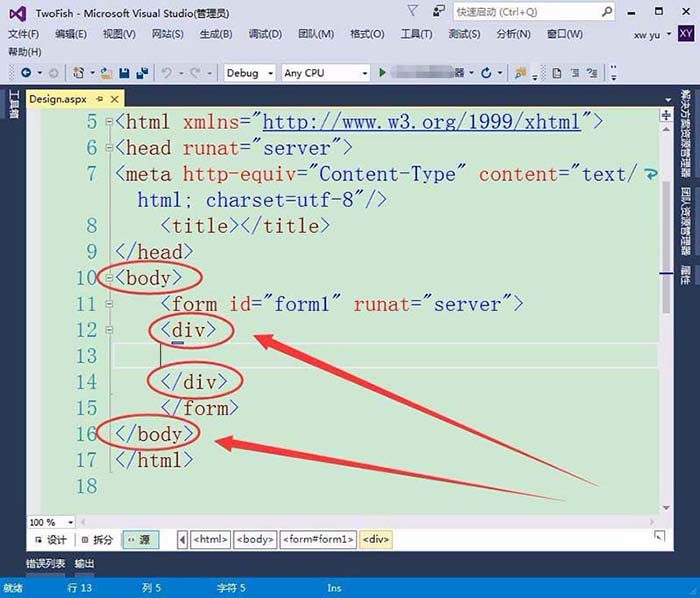This screenshot has height=598, width=700.
Task: Click the Navigate Forward arrow icon
Action: [54, 73]
